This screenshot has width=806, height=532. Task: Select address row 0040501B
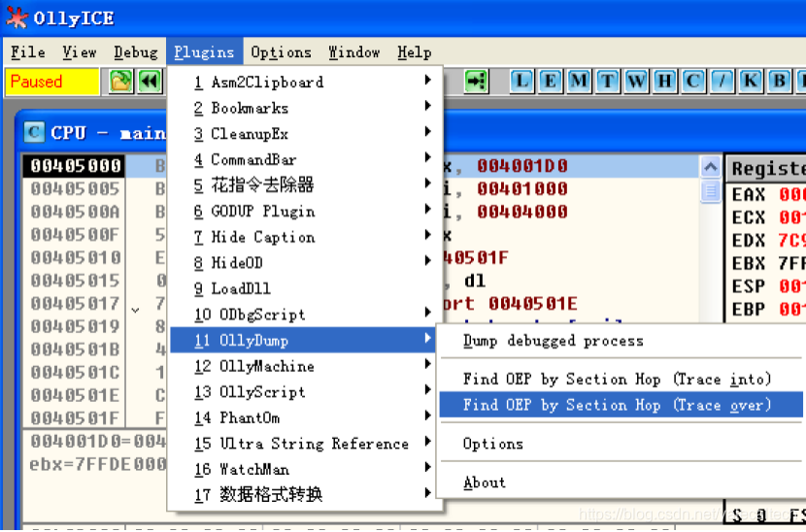(75, 349)
